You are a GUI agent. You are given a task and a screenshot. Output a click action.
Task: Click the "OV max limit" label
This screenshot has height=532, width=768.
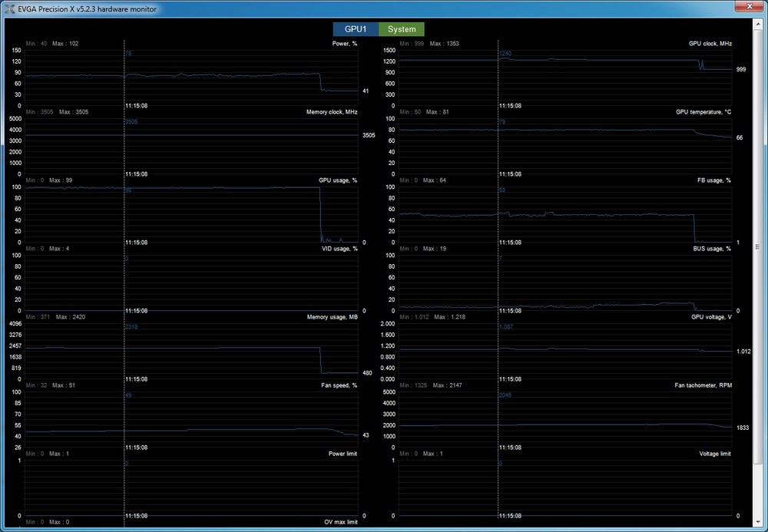click(x=341, y=522)
